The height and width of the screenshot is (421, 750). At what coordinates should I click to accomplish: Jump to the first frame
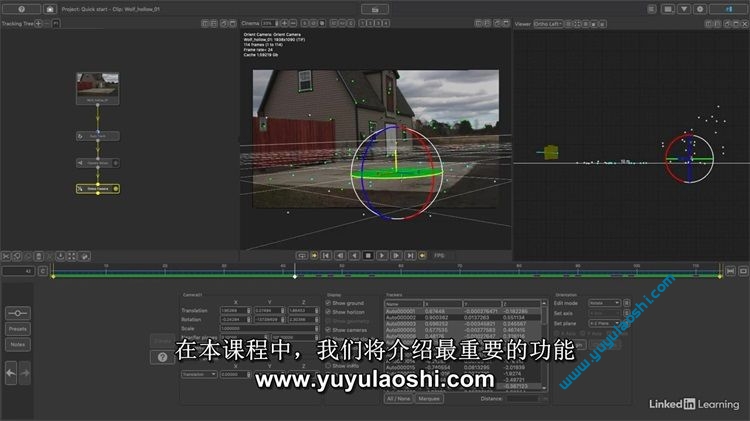326,256
